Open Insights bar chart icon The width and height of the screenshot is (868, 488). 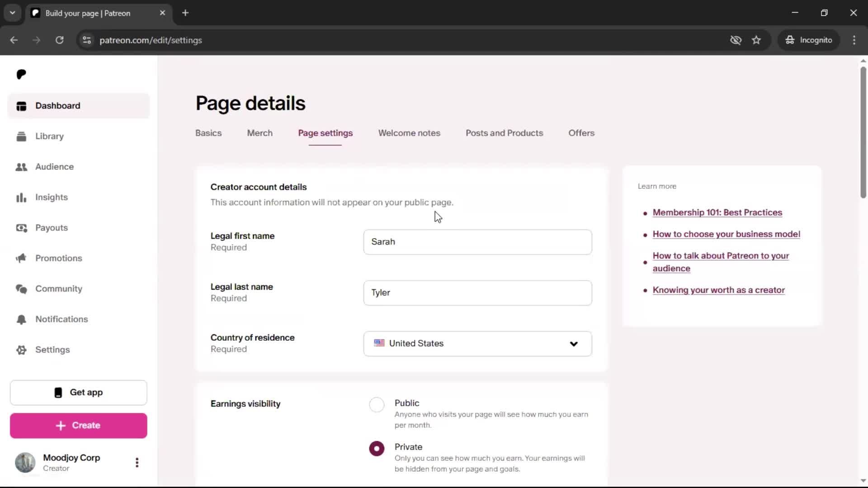pyautogui.click(x=21, y=197)
